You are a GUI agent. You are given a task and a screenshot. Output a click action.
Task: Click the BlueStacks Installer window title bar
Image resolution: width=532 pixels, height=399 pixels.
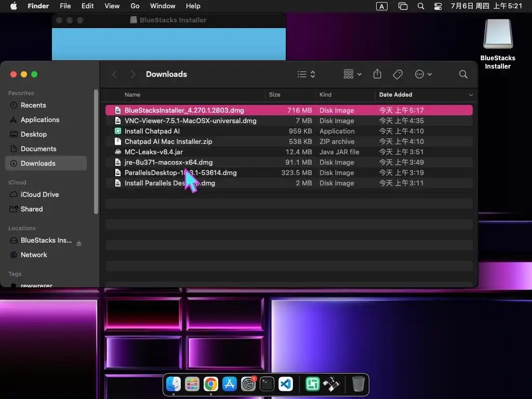tap(169, 20)
